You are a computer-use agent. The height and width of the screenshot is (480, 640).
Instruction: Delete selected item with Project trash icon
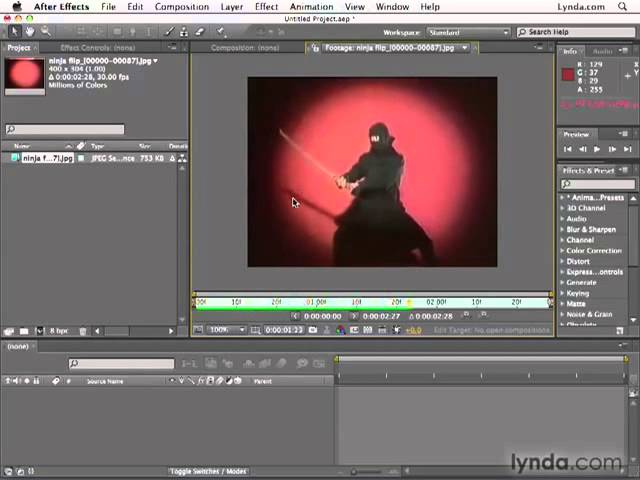pos(83,331)
